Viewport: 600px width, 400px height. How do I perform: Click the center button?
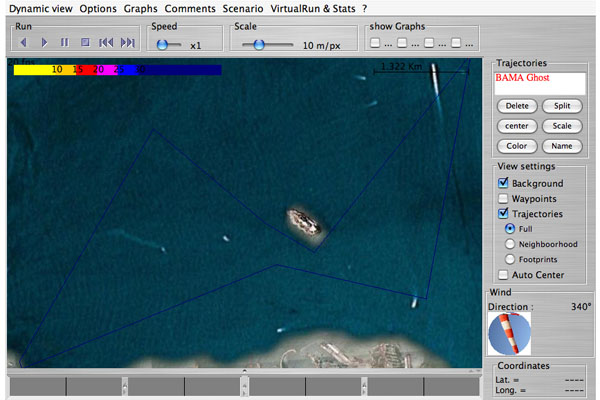(x=517, y=126)
